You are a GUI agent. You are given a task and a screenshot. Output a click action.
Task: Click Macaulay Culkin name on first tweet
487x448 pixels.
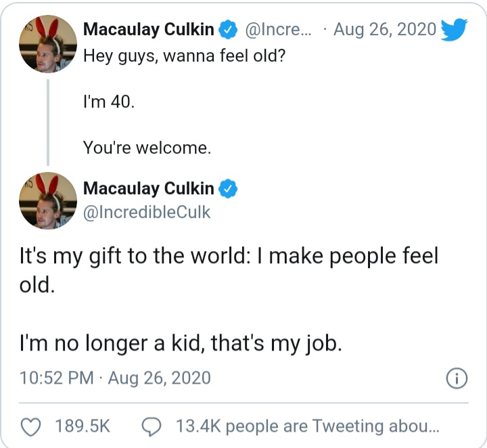pos(149,30)
